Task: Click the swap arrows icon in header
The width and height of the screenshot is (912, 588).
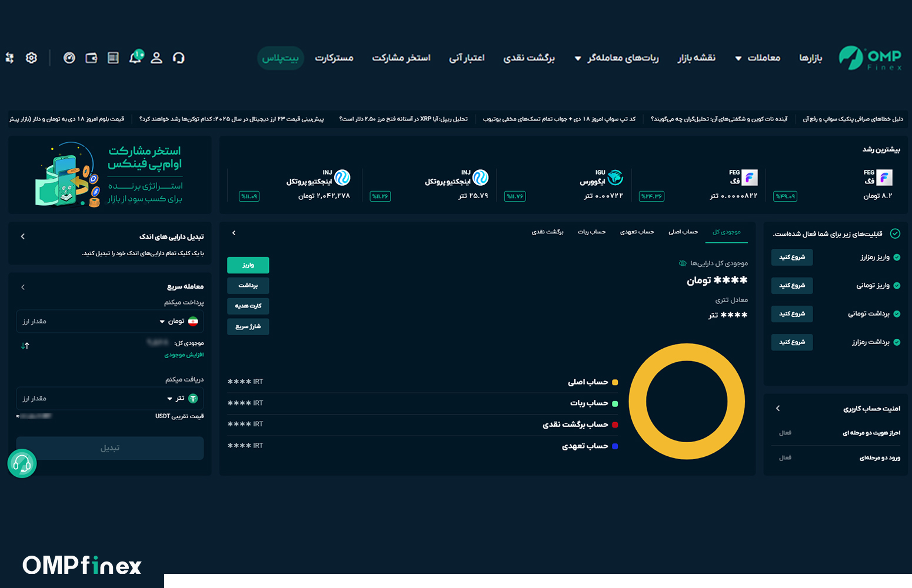Action: (x=9, y=58)
